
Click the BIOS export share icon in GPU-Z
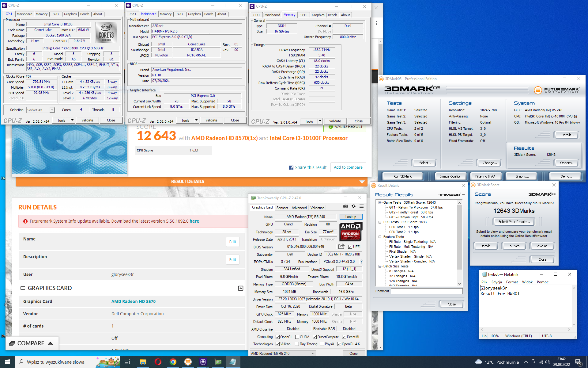click(341, 247)
